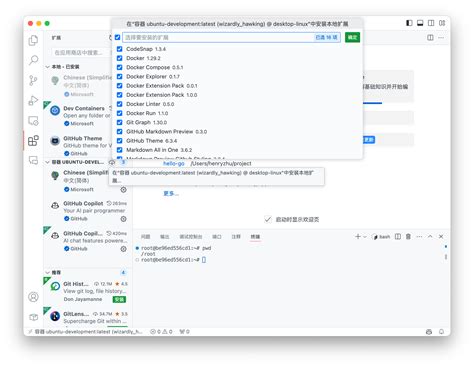Switch to the Comments tab in panel
This screenshot has height=367, width=474.
tap(236, 237)
